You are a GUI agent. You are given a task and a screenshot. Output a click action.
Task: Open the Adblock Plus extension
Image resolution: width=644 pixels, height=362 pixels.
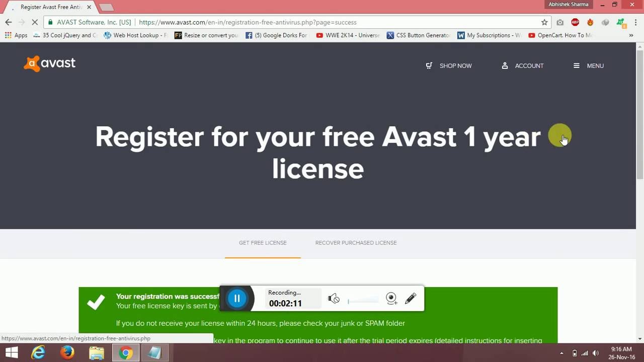tap(575, 22)
